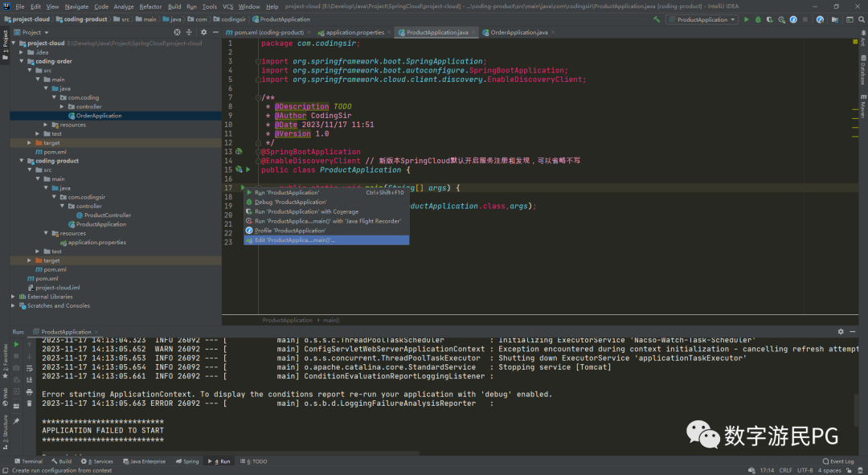
Task: Toggle the Database tool window button
Action: click(863, 70)
